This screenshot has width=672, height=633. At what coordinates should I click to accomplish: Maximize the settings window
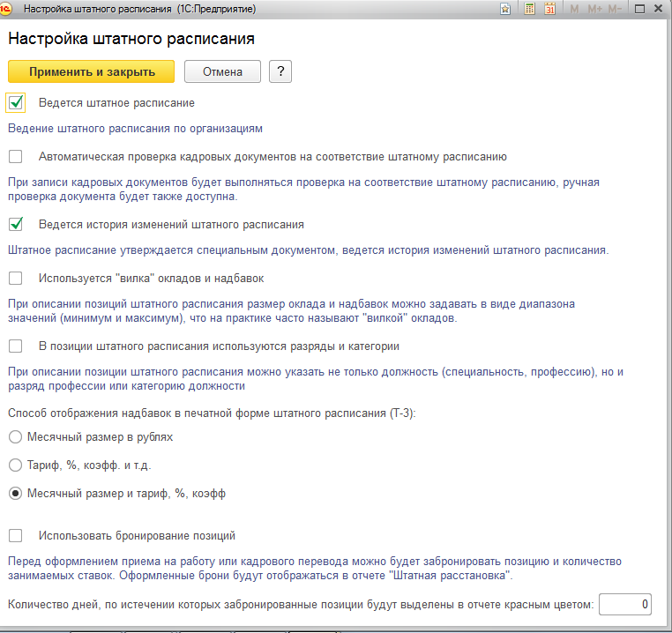(639, 9)
